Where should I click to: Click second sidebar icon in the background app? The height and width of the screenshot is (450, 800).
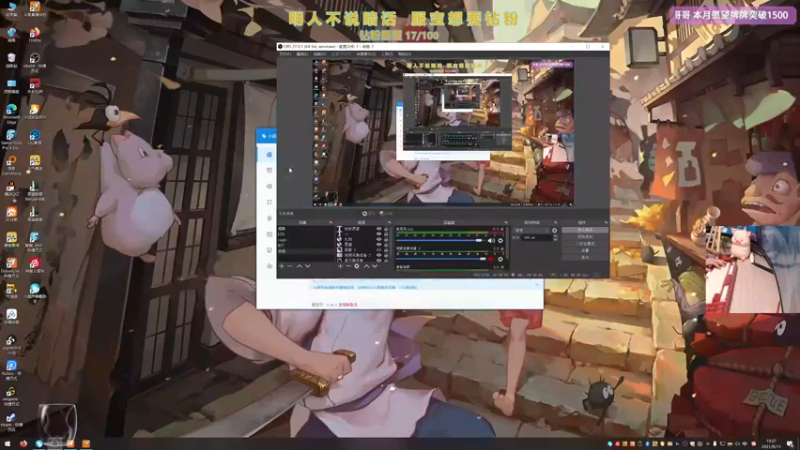coord(269,170)
